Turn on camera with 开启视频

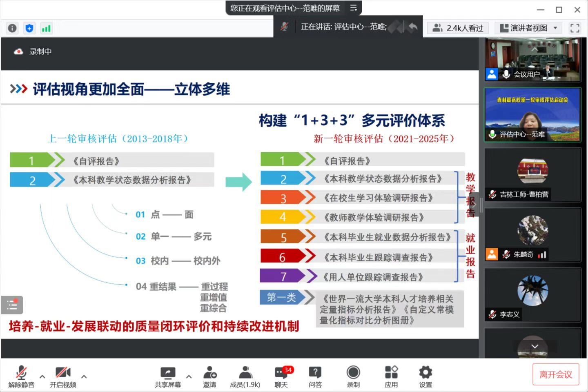63,376
